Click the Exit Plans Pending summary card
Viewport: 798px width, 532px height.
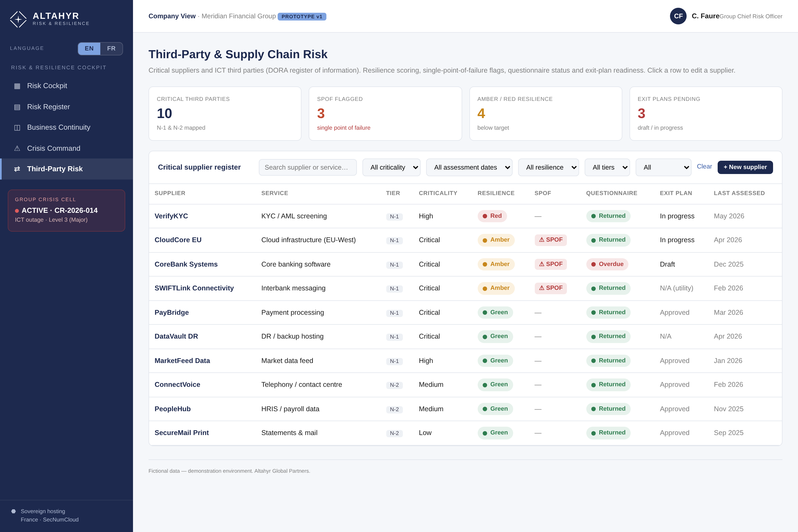point(706,114)
